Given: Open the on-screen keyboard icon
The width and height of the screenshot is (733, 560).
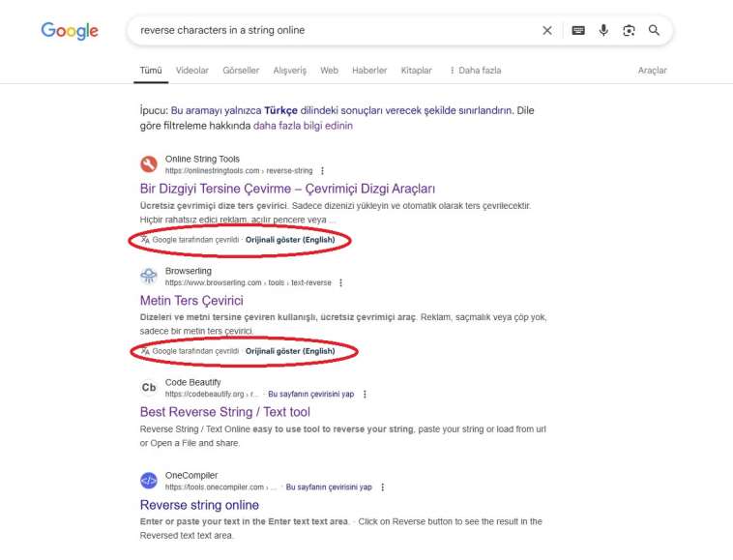Looking at the screenshot, I should (x=578, y=30).
